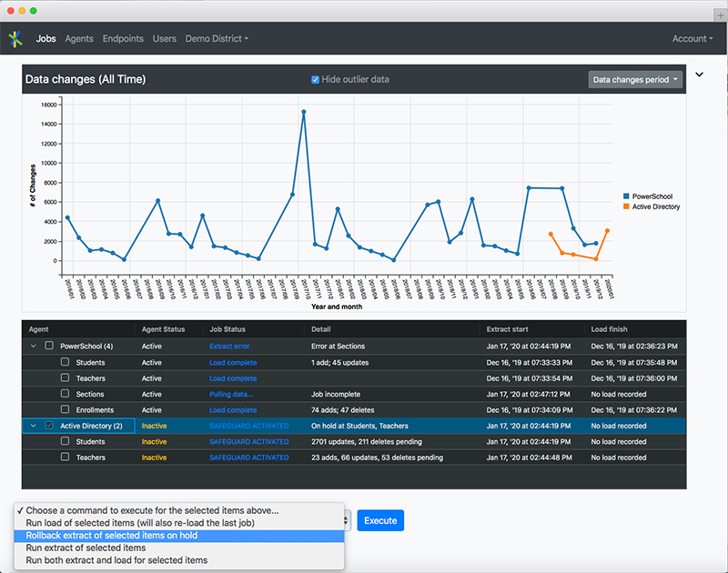Check the Sections row checkbox
Screen dimensions: 728x573
click(65, 394)
